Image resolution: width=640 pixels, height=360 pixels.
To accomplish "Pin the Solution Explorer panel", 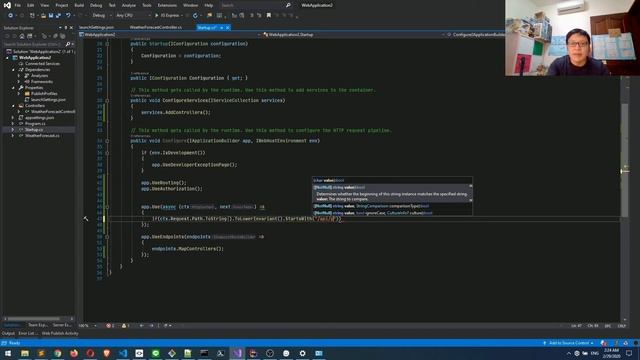I will tap(66, 28).
